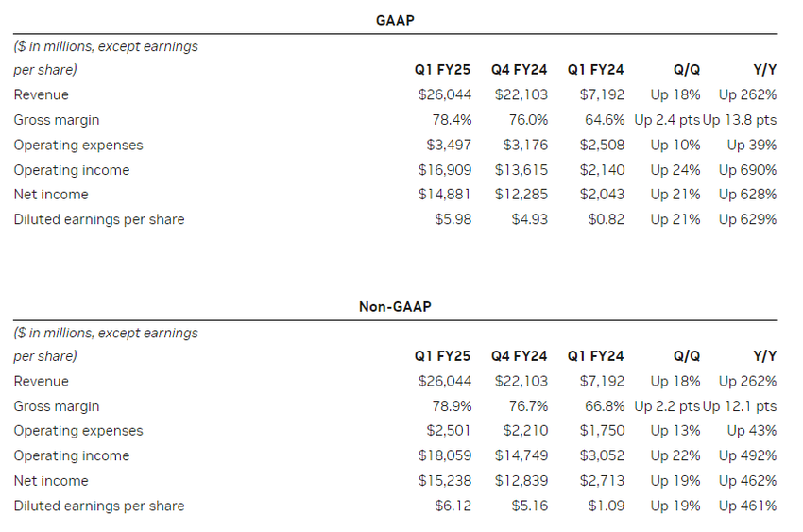Click GAAP operating income $16,909
The width and height of the screenshot is (803, 532).
coord(444,170)
